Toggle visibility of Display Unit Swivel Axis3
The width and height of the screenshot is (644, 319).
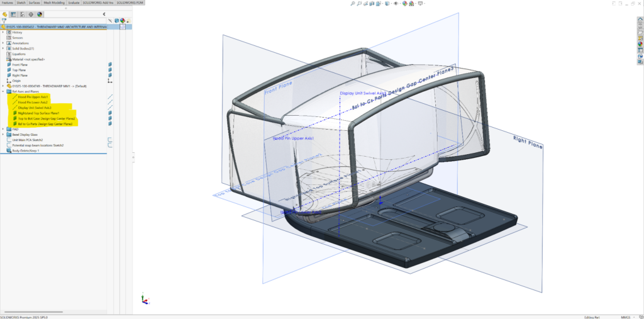(110, 108)
